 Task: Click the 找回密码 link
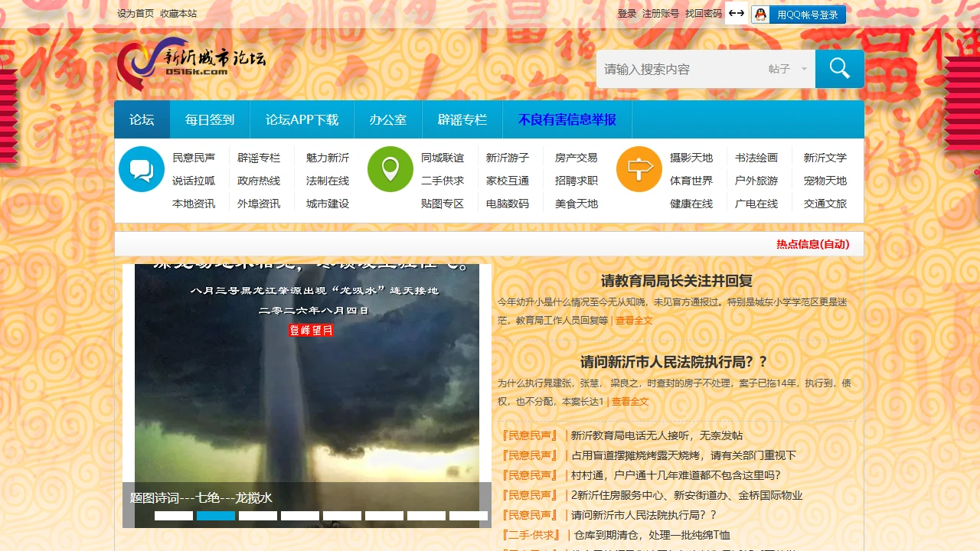(x=704, y=14)
